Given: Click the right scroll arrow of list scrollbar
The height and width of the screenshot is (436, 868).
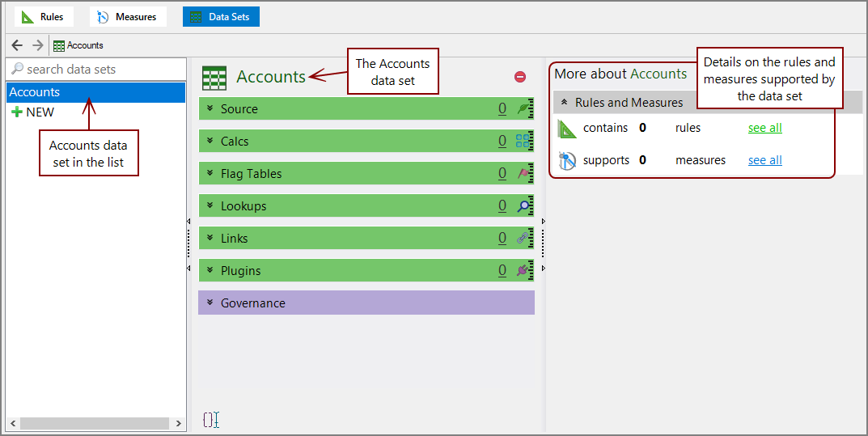Looking at the screenshot, I should [x=178, y=423].
